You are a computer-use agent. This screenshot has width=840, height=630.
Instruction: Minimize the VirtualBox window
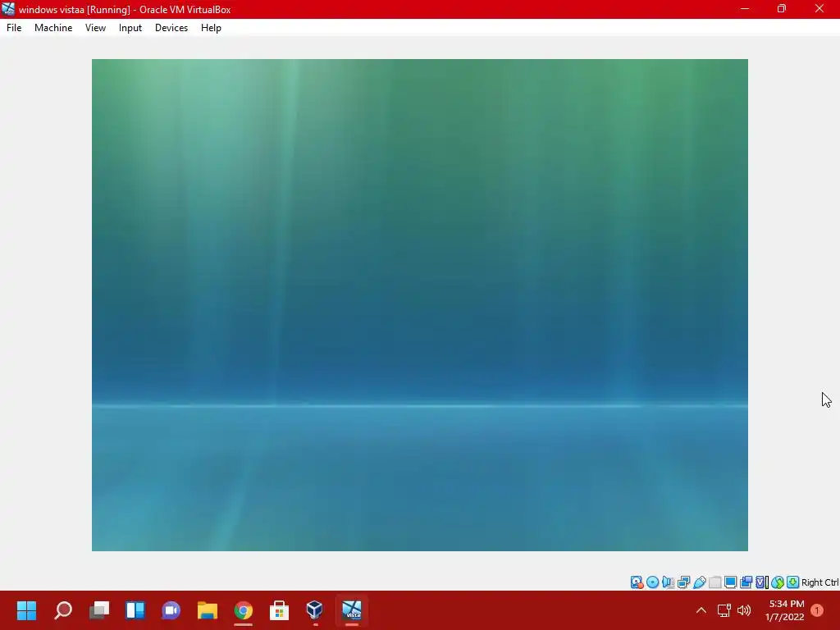click(745, 8)
